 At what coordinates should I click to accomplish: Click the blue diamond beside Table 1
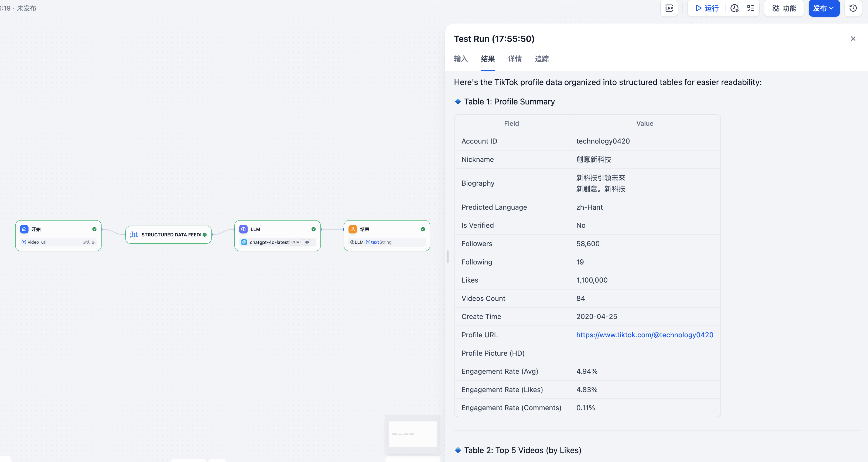pos(457,101)
